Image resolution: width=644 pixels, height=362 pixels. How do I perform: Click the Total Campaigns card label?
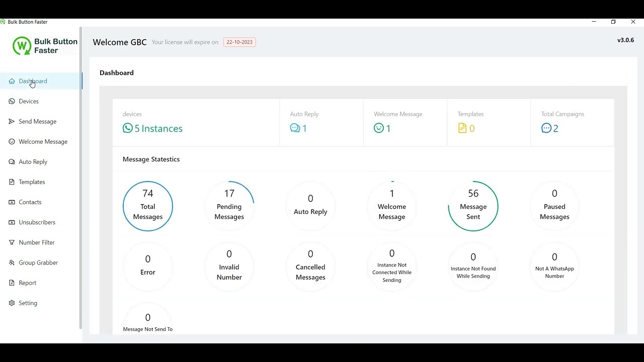(562, 114)
